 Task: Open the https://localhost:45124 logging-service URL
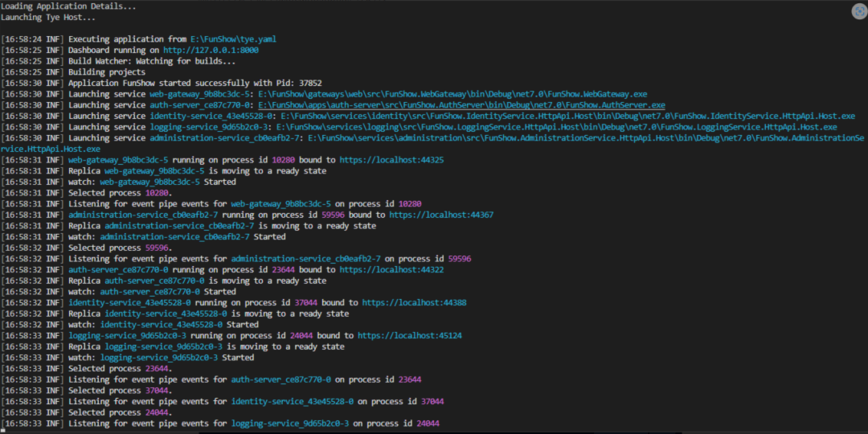[x=410, y=335]
